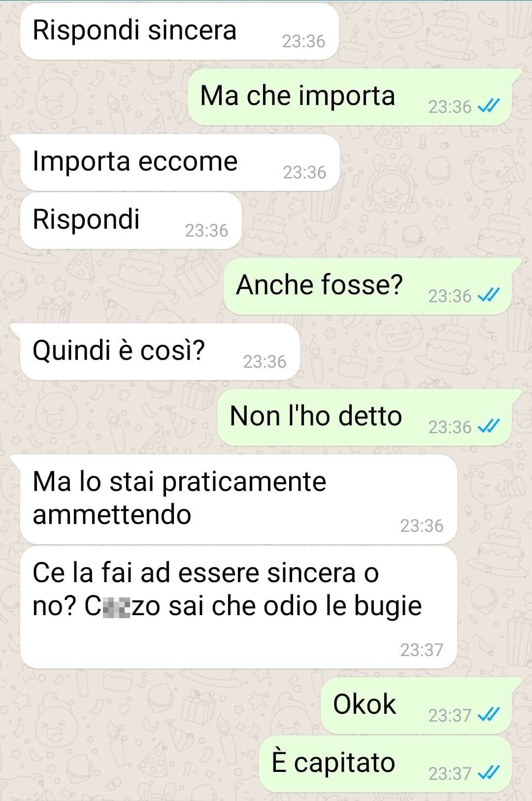Tap the 23:36 timestamp on "Rispondi sincera"
The image size is (532, 801).
[x=303, y=41]
